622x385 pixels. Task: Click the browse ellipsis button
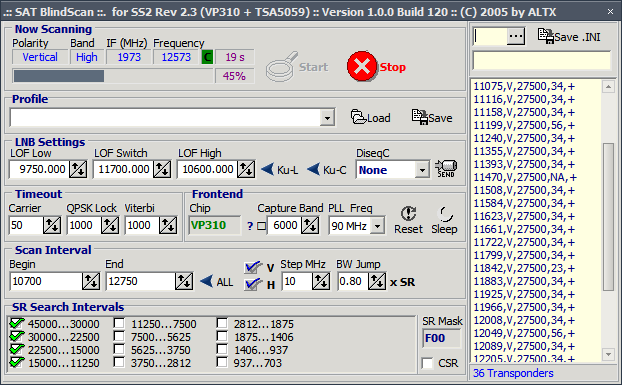click(516, 36)
